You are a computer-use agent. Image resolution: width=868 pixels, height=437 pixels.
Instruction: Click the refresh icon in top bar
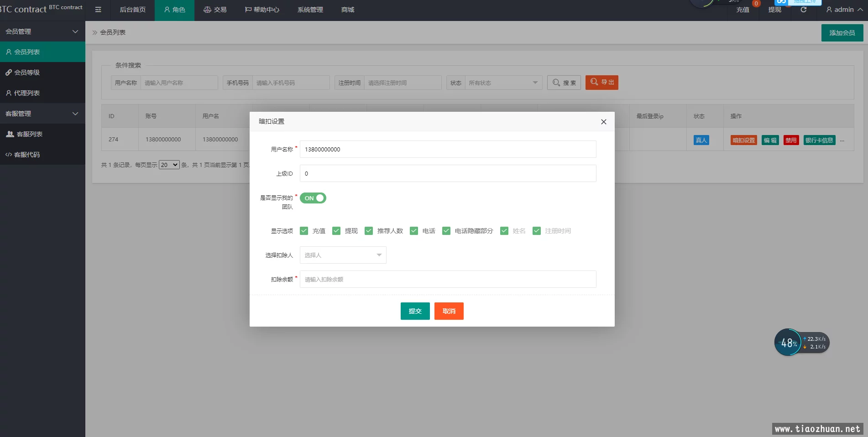coord(804,10)
